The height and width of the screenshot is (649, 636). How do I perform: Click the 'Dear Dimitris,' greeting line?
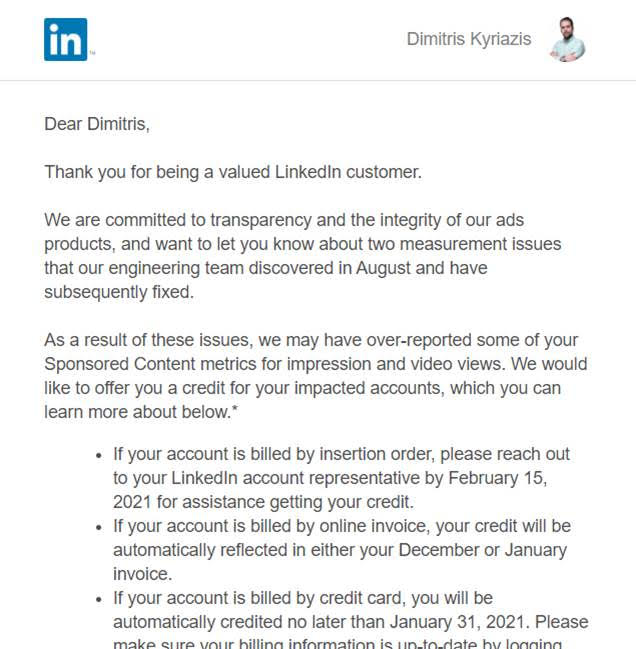coord(96,124)
